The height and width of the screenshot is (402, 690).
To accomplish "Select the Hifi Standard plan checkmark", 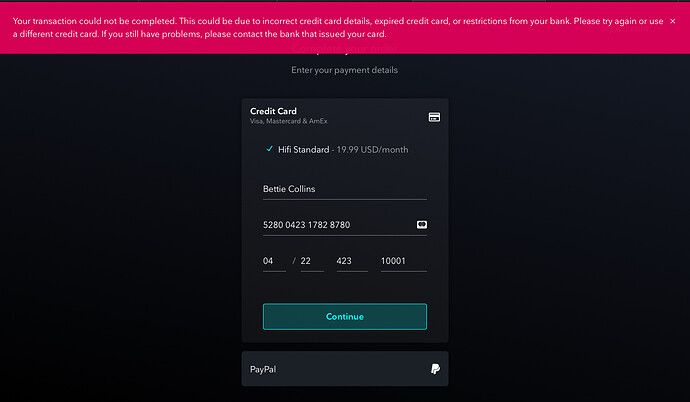I will pyautogui.click(x=269, y=150).
